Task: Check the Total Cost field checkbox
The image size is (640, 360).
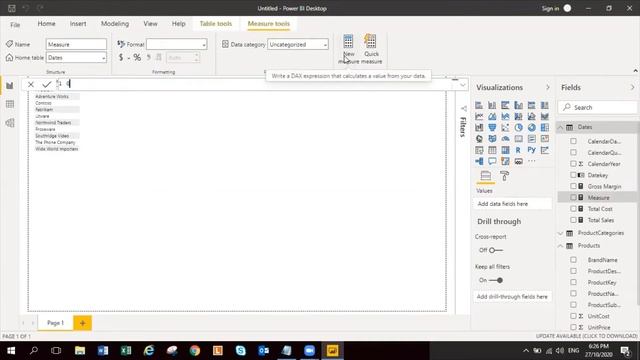Action: [573, 209]
